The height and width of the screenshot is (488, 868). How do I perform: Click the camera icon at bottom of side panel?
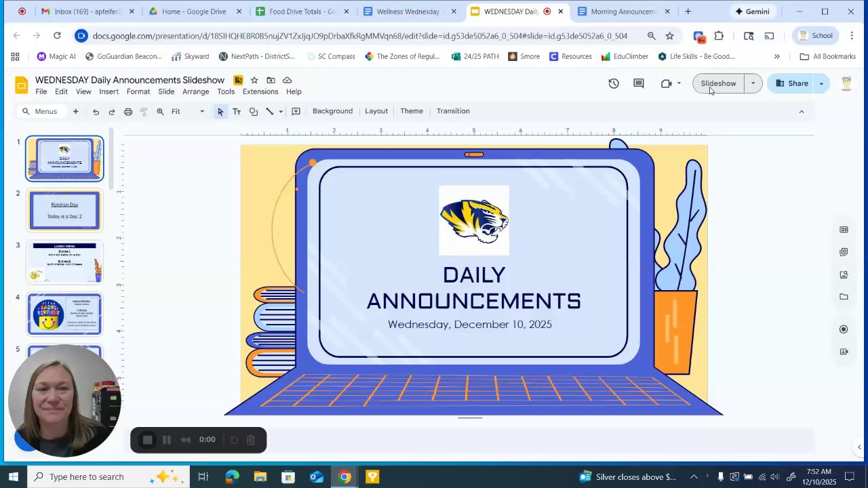(844, 352)
